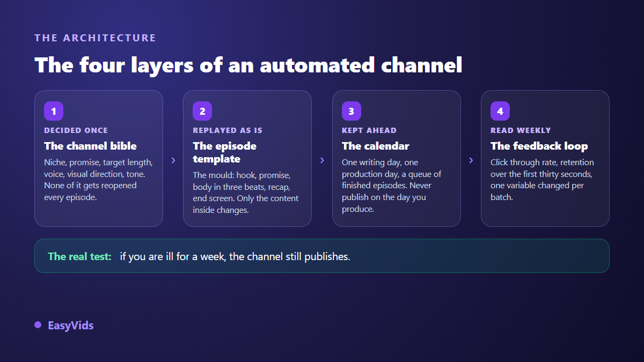This screenshot has width=644, height=362.
Task: Click the paragraph starting 'The mould: hook, promise'
Action: coord(246,193)
